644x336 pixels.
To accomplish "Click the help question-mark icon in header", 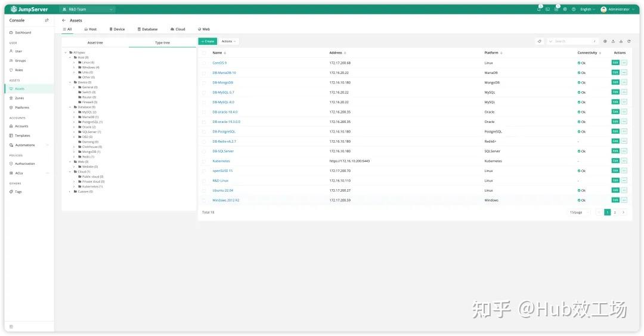I will (x=574, y=9).
